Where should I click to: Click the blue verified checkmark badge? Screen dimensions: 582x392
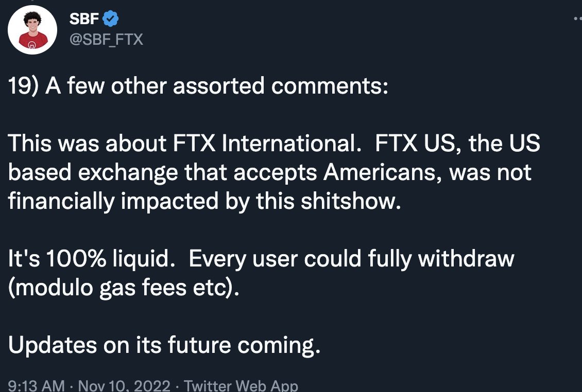[111, 20]
